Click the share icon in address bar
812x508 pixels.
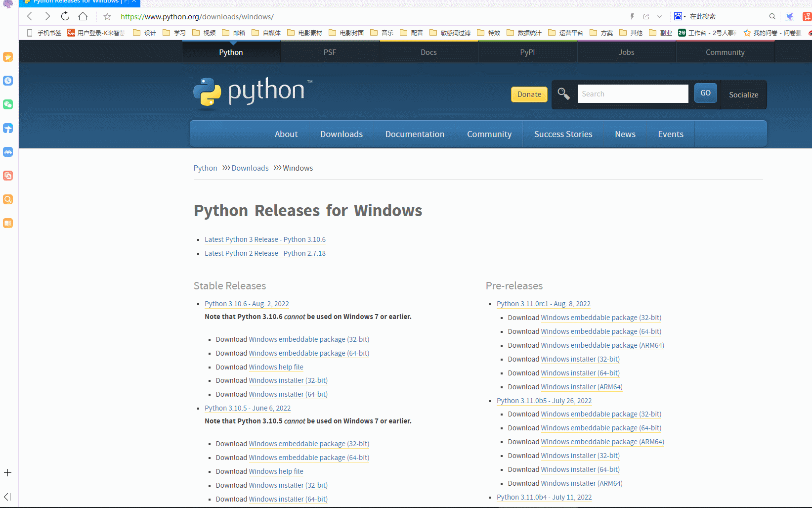point(646,16)
